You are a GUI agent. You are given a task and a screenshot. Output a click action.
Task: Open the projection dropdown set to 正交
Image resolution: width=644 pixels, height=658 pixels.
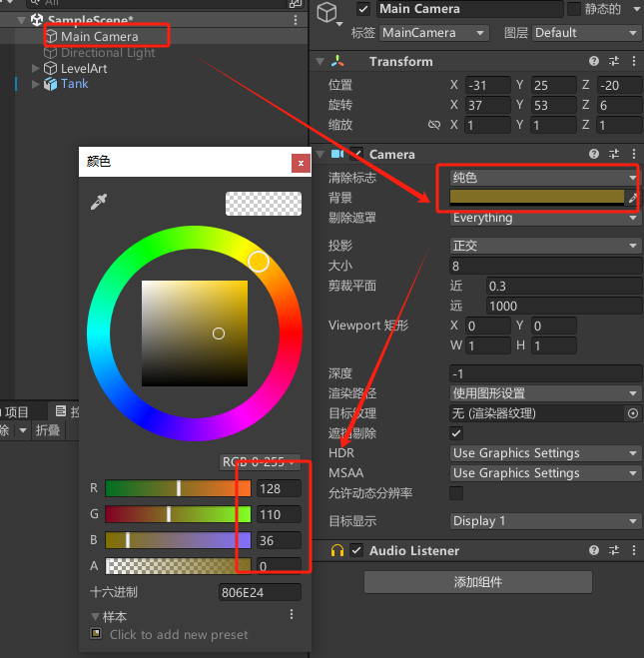(544, 246)
